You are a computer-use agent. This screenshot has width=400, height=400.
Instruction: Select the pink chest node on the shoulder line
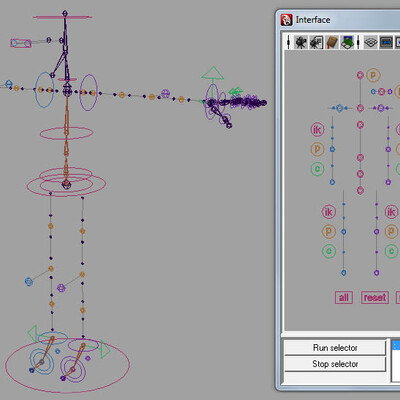(x=360, y=108)
